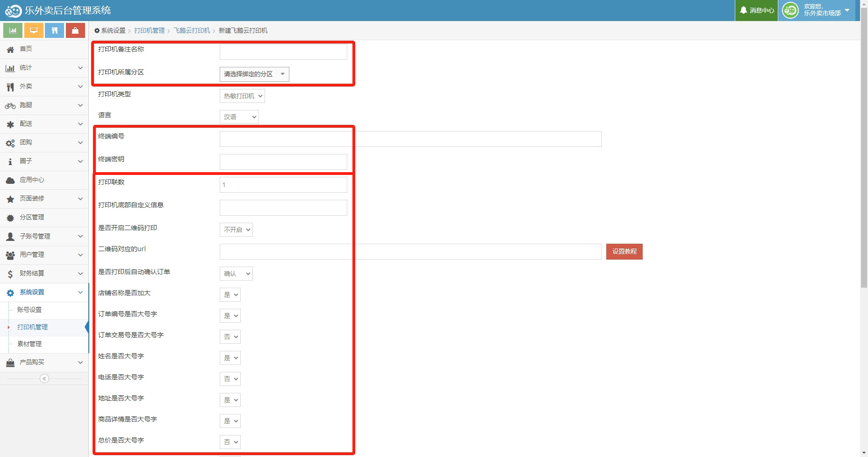Click the 应用中心 cloud icon

[10, 180]
